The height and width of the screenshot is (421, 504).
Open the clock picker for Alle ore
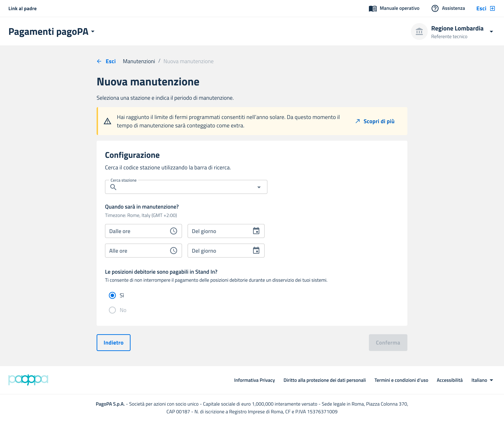[x=174, y=251]
